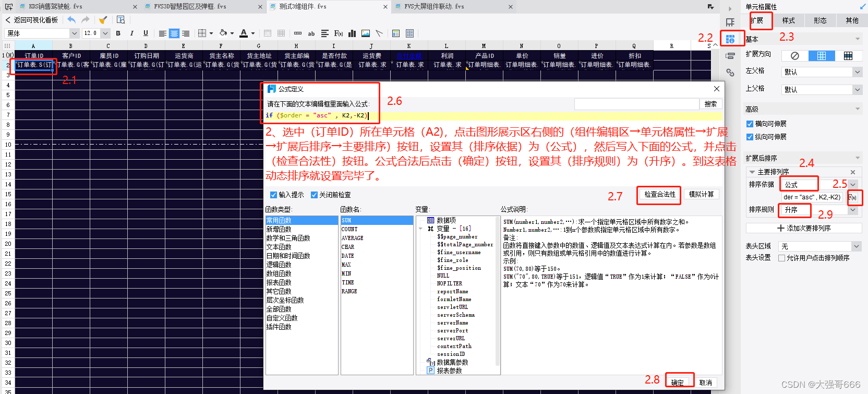Open the cell attributes panel icon
The image size is (868, 394).
[730, 39]
